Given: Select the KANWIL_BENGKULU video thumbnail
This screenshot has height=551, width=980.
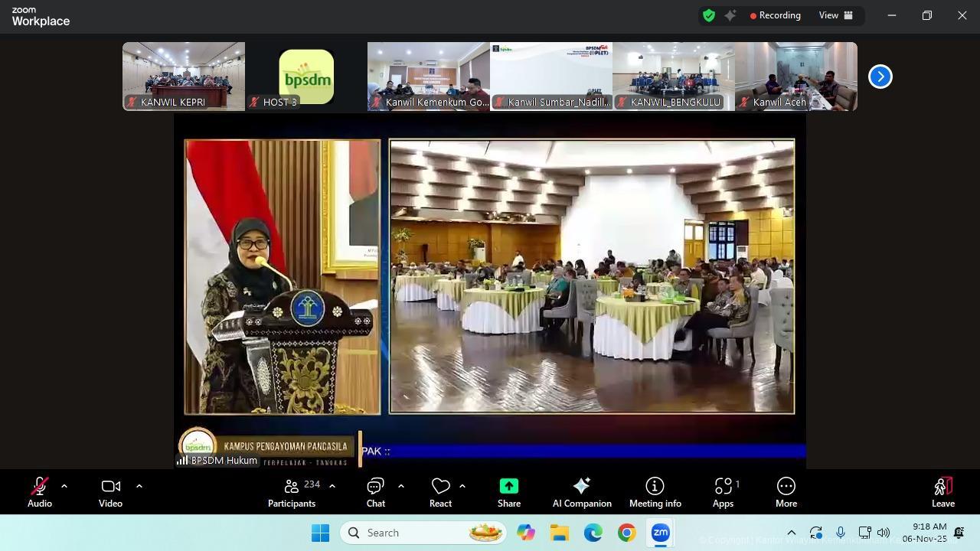Looking at the screenshot, I should click(674, 77).
